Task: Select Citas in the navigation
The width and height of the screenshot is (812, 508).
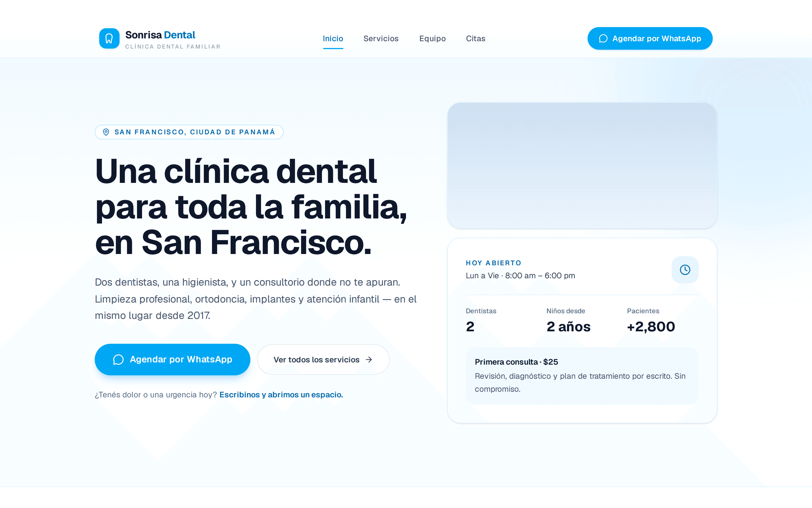Action: coord(475,39)
